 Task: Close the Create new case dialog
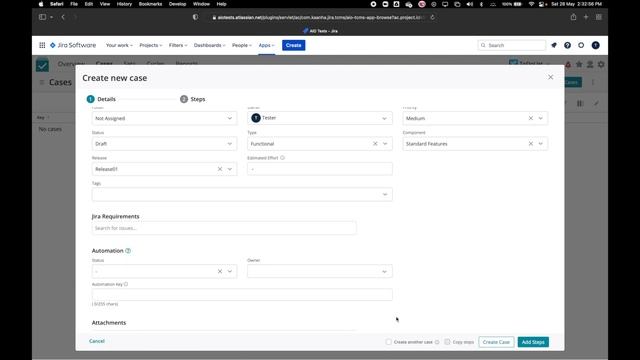(551, 77)
